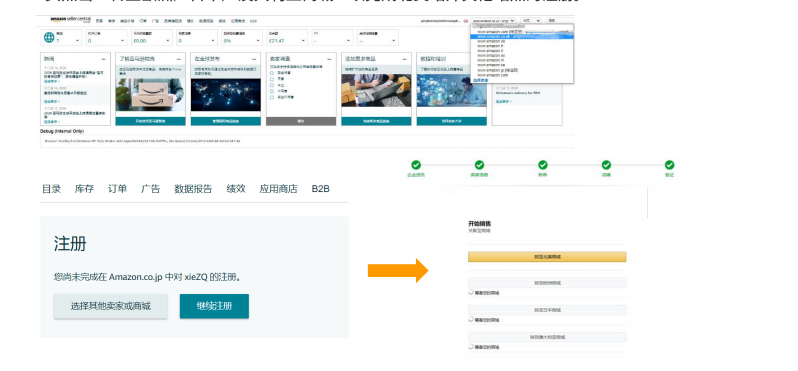798x371 pixels.
Task: Open 绩效 in the enlarged menu bar
Action: click(236, 189)
